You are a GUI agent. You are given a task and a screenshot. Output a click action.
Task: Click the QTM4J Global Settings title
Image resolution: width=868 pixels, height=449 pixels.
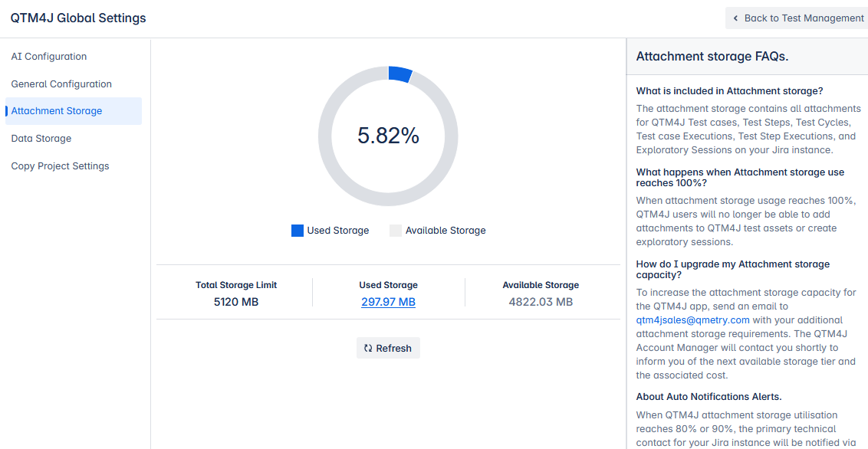[78, 18]
